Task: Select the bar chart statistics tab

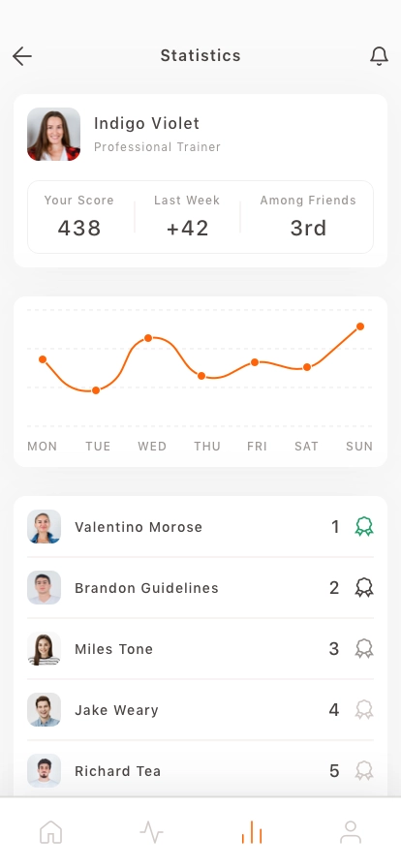Action: click(x=252, y=832)
